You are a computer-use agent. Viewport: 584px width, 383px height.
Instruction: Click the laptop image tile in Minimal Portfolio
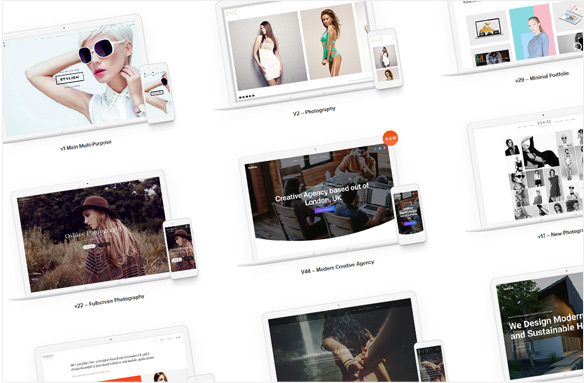coord(488,28)
